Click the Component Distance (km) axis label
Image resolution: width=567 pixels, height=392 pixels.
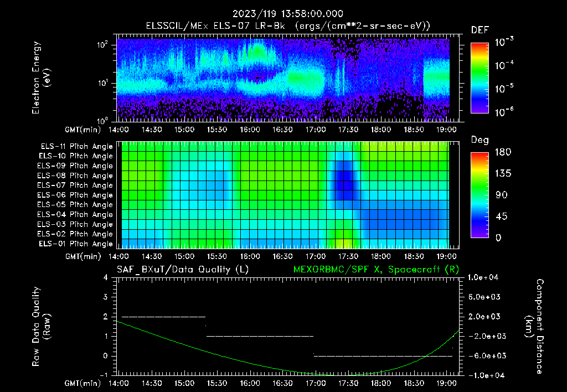click(x=534, y=327)
